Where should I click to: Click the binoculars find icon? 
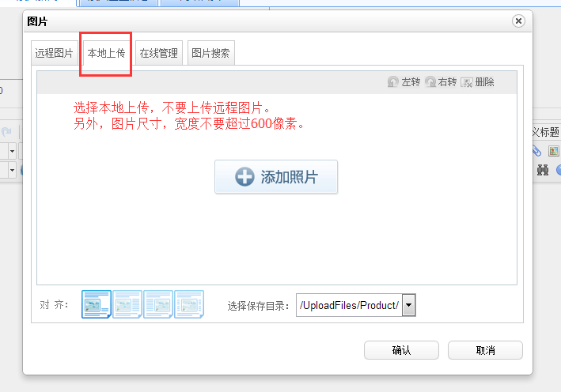(543, 169)
